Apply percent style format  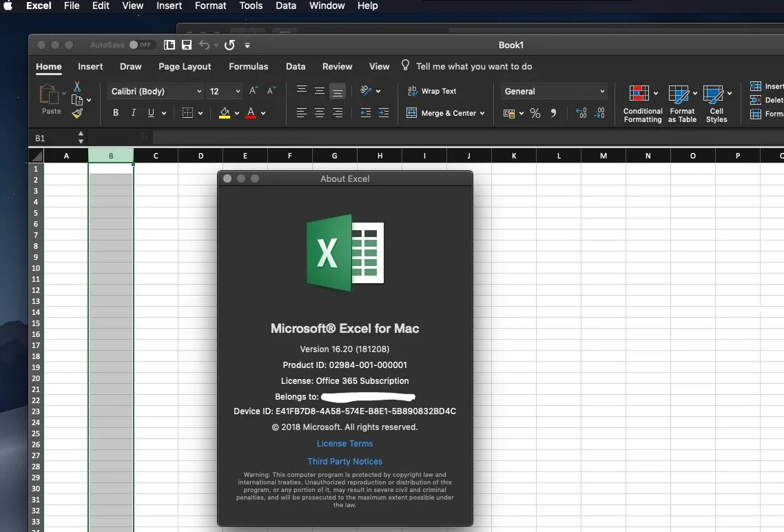[x=535, y=114]
